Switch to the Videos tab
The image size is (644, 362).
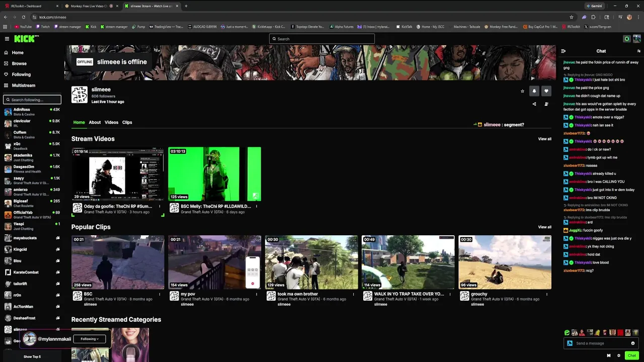click(x=111, y=122)
